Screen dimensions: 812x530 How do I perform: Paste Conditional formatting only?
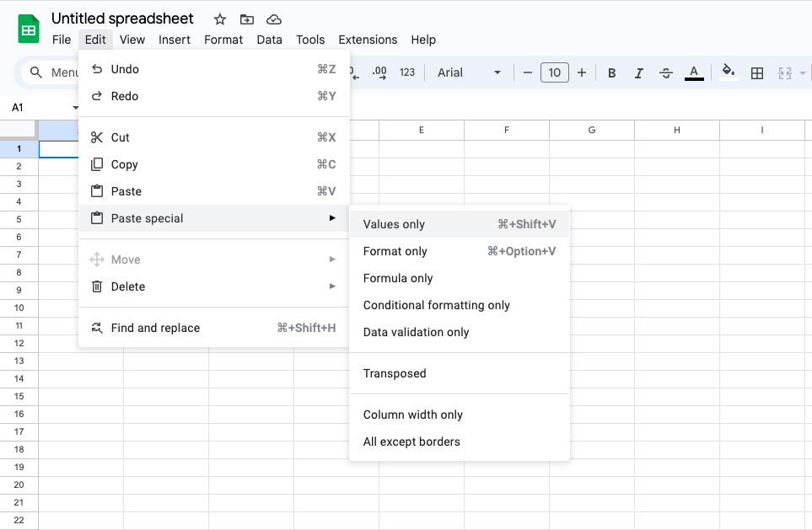[x=460, y=305]
